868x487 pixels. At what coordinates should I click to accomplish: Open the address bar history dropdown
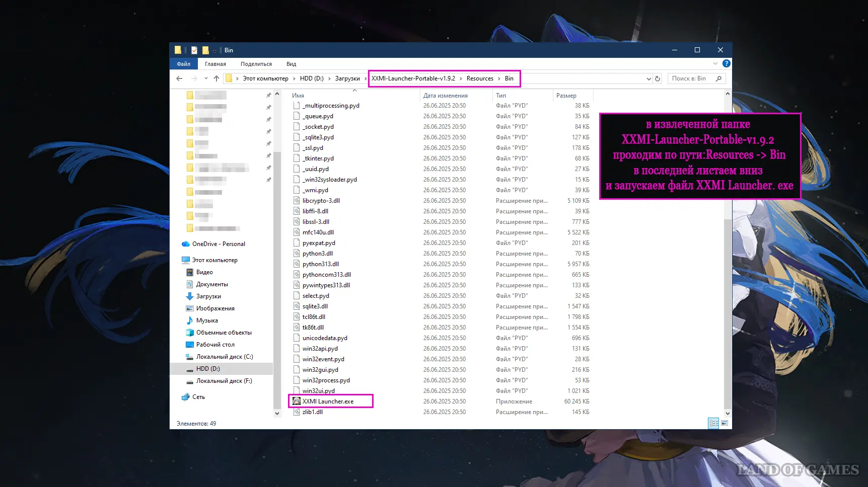pos(648,78)
